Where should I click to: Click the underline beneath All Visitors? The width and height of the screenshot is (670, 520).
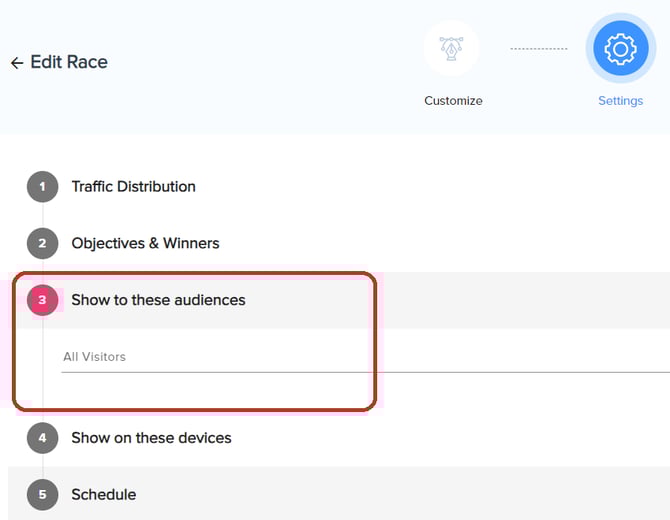(300, 372)
